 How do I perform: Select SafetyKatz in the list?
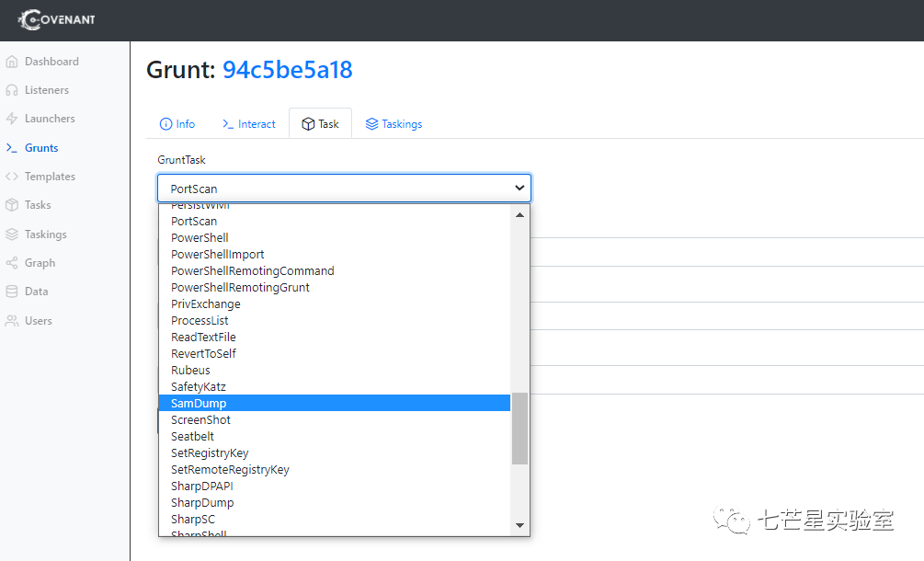[x=334, y=386]
